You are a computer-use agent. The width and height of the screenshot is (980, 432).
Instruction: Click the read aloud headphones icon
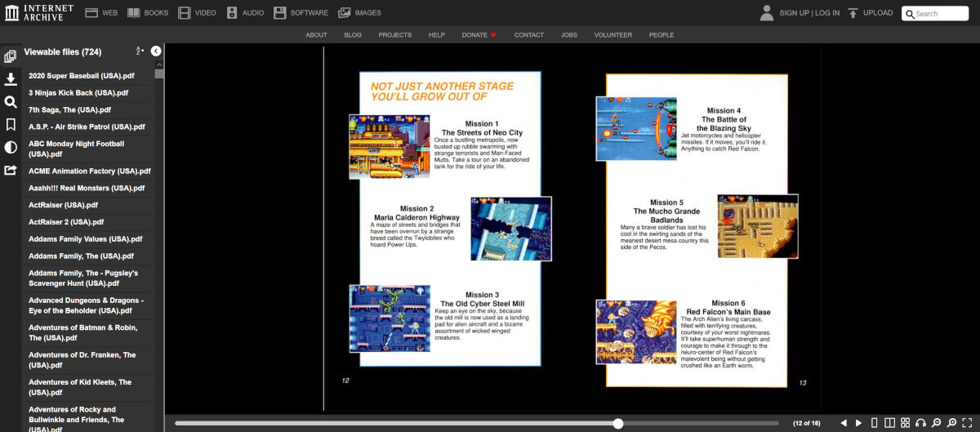click(x=921, y=423)
